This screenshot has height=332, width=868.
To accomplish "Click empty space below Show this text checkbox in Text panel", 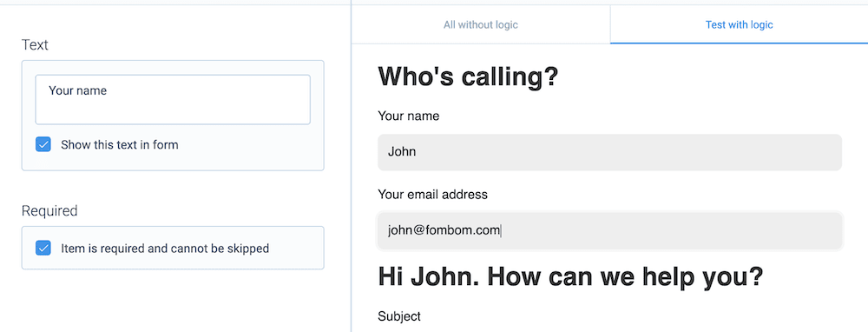I will coord(173,162).
